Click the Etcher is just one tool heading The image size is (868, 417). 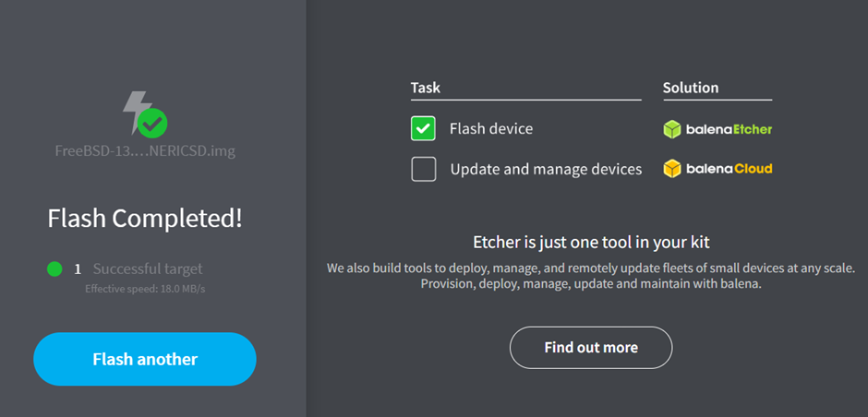(591, 242)
